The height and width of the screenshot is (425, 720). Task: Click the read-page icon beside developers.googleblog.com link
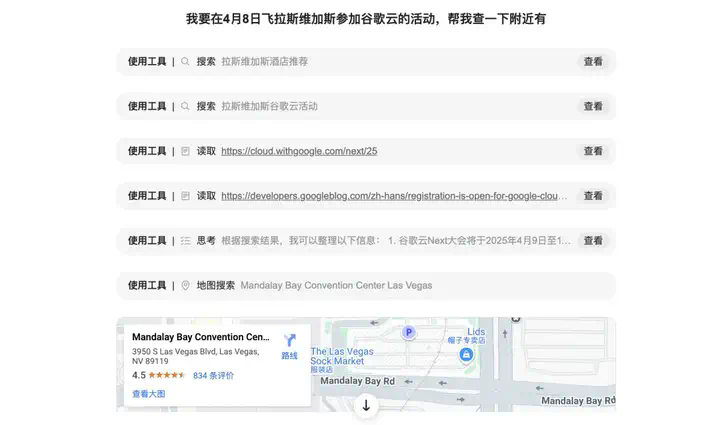coord(185,196)
